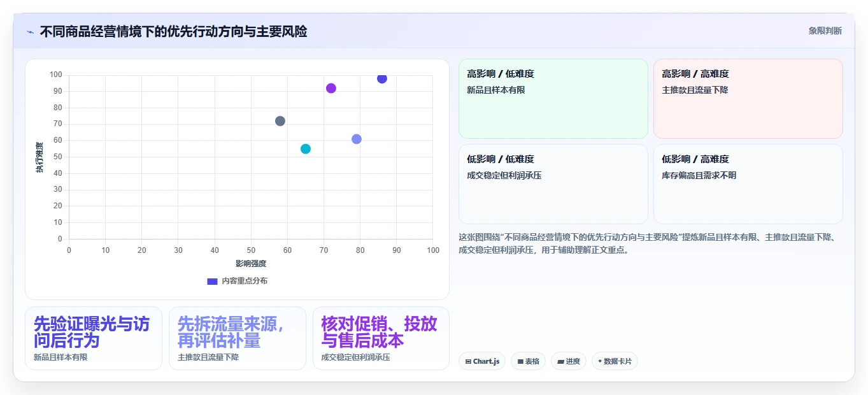This screenshot has width=868, height=395.
Task: Click the lightning icon beside the title
Action: coord(30,31)
